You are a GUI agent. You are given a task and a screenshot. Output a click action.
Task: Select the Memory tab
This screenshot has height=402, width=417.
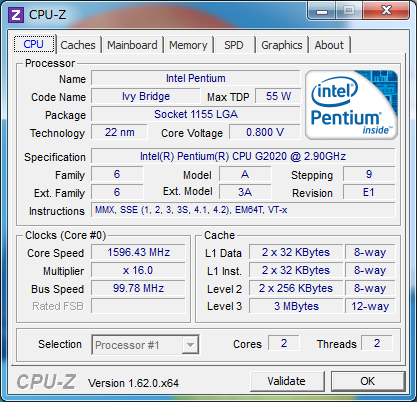coord(188,45)
